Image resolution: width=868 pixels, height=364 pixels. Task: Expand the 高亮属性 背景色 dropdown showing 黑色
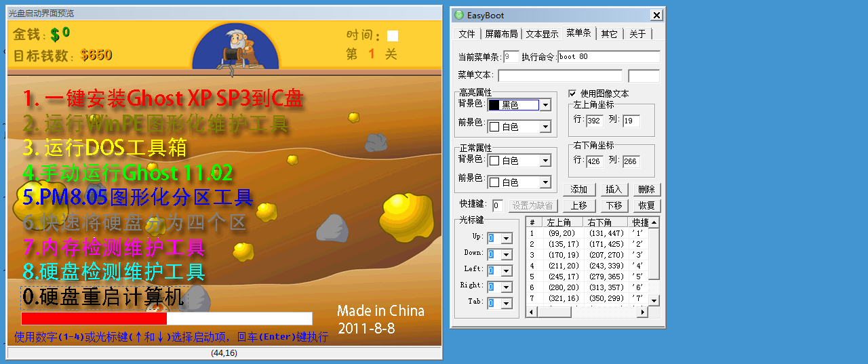click(x=545, y=105)
